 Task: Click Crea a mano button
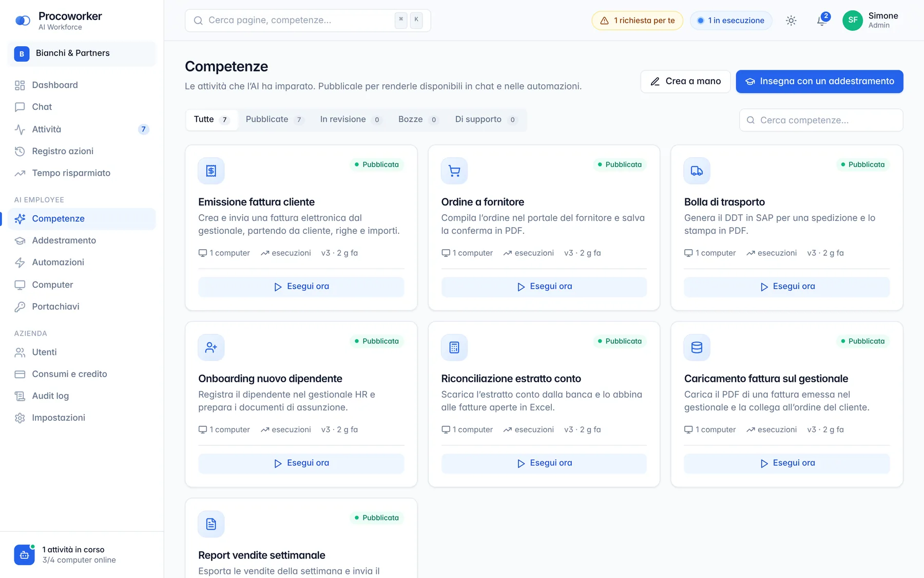(x=685, y=82)
